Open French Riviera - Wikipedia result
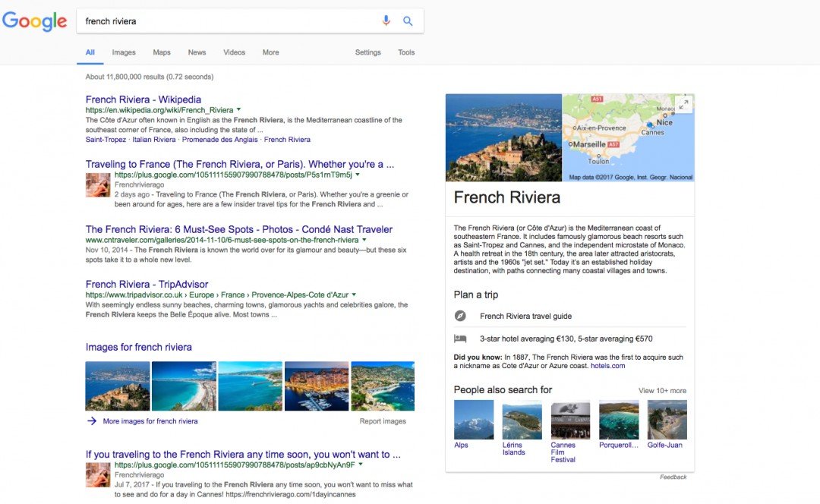Screen dimensions: 820x504 (143, 99)
